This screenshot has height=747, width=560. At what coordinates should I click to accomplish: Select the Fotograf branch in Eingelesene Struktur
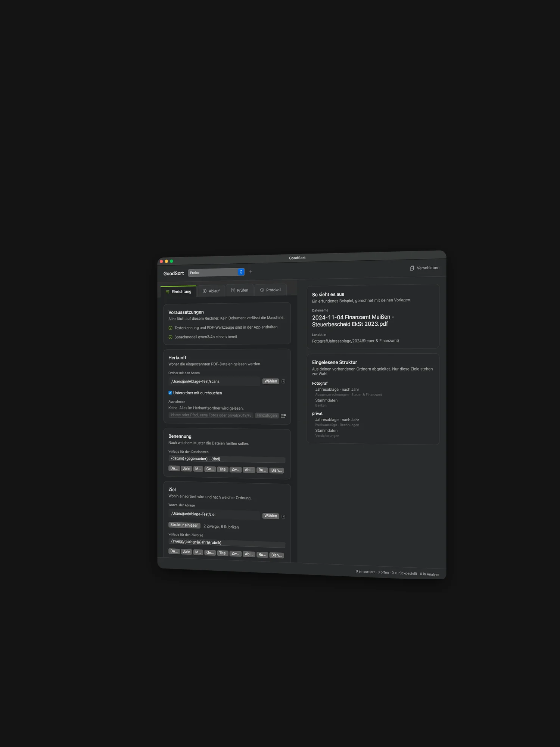coord(320,383)
